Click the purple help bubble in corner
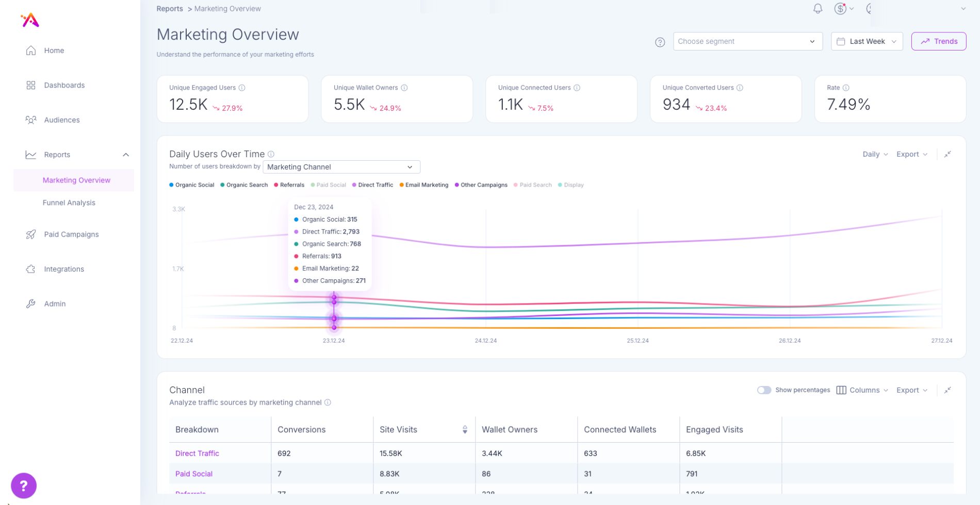The height and width of the screenshot is (505, 980). (24, 485)
